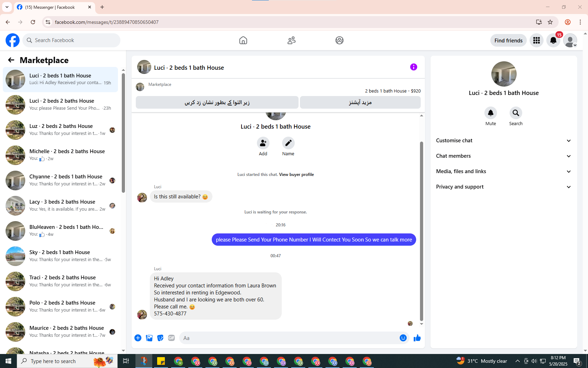588x368 pixels.
Task: Open the Notifications bell with badge 15
Action: pyautogui.click(x=553, y=40)
